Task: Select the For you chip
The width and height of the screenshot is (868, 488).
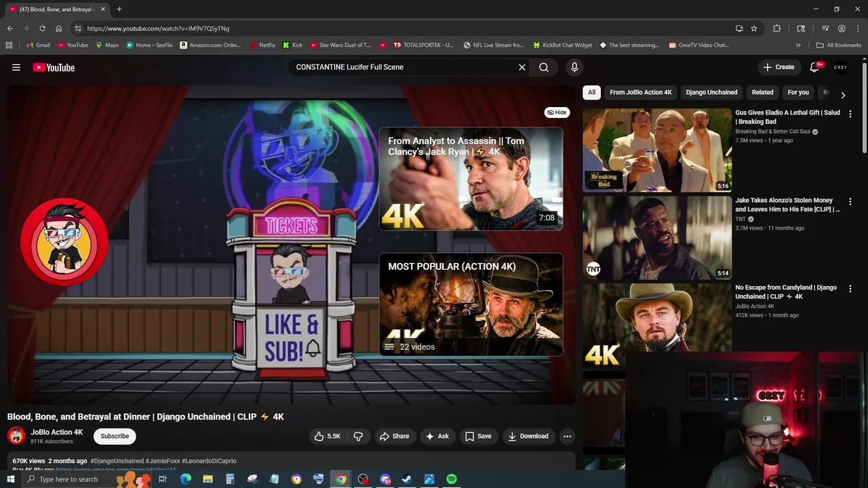Action: 798,92
